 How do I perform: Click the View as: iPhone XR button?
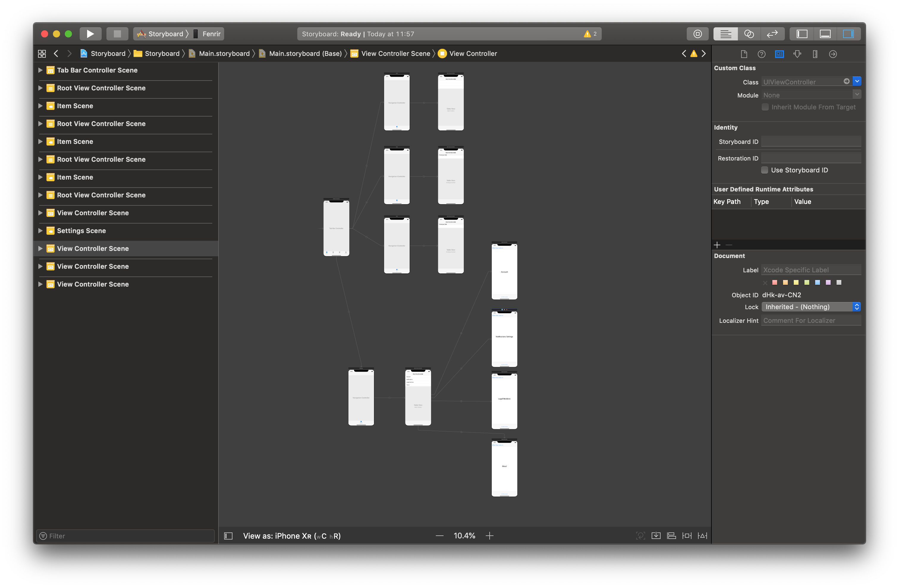click(292, 535)
